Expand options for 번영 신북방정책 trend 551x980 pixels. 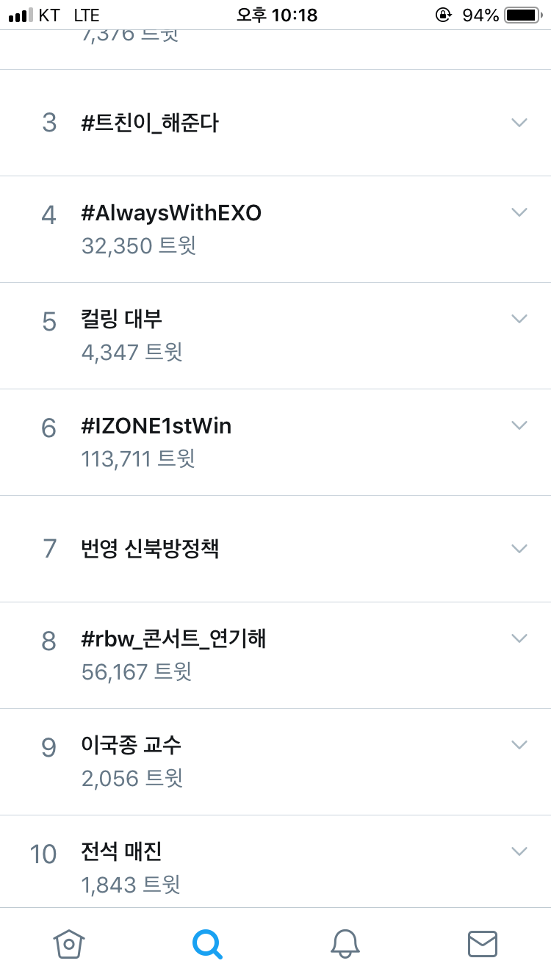(x=519, y=548)
